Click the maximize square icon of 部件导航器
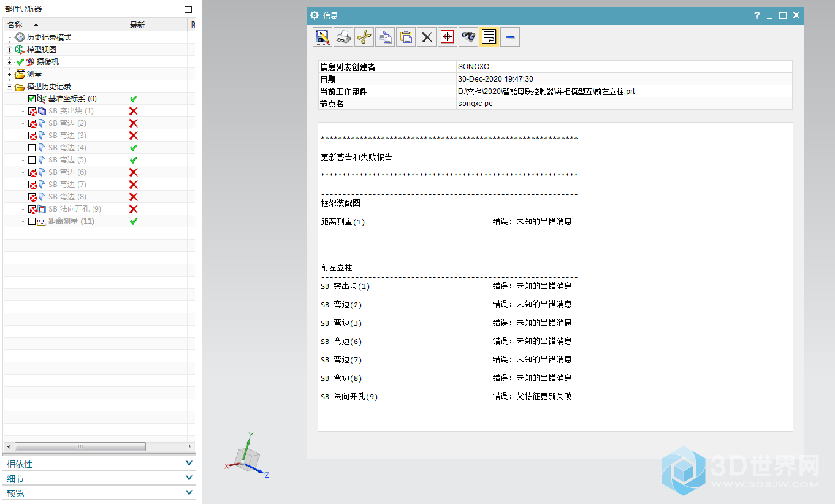This screenshot has width=835, height=504. [x=188, y=9]
